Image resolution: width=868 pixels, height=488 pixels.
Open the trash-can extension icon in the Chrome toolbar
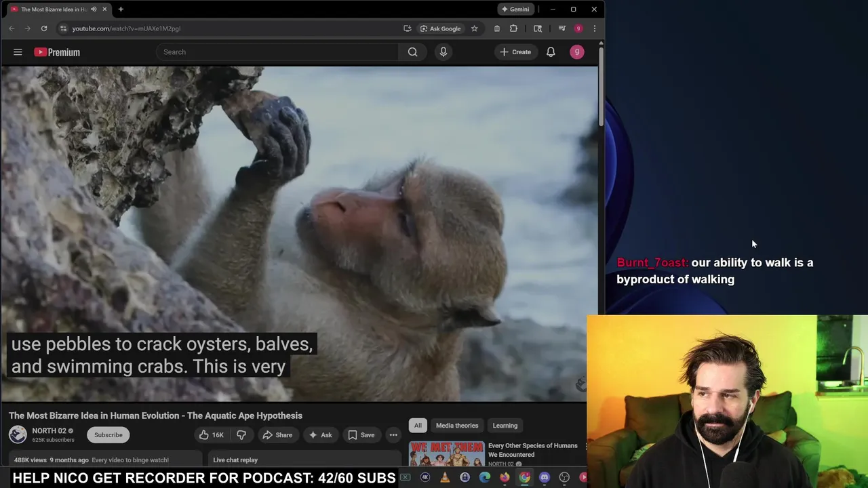(x=497, y=28)
